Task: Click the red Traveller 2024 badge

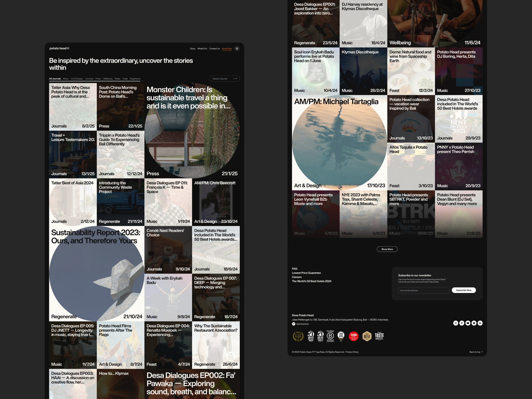Action: tap(354, 336)
